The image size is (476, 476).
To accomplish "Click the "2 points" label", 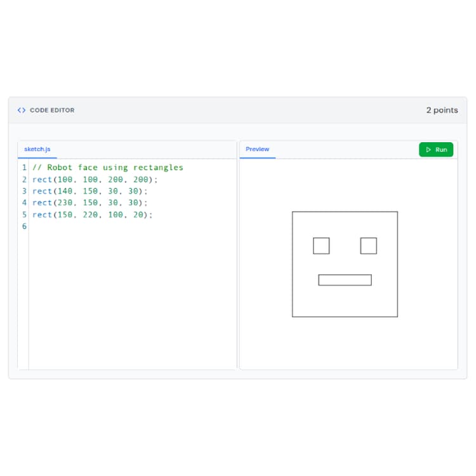I will click(442, 110).
